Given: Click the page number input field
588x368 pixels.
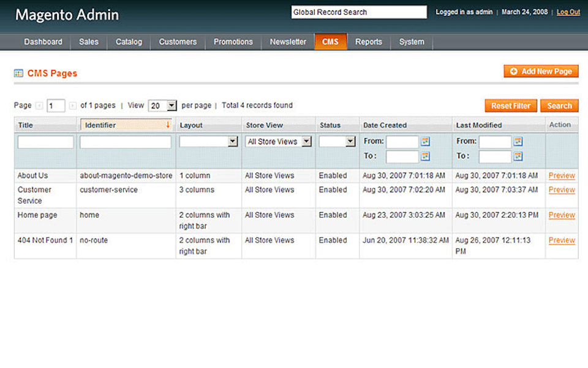Looking at the screenshot, I should click(x=56, y=106).
